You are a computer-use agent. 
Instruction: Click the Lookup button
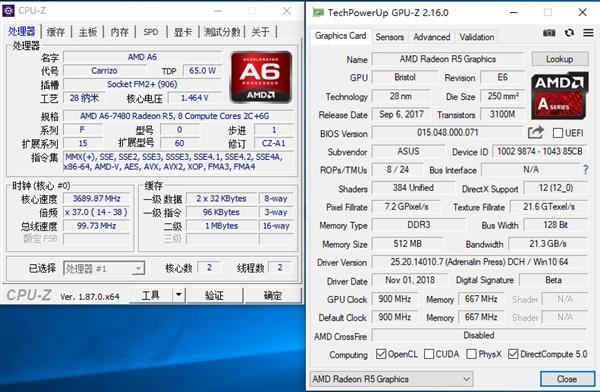coord(559,59)
